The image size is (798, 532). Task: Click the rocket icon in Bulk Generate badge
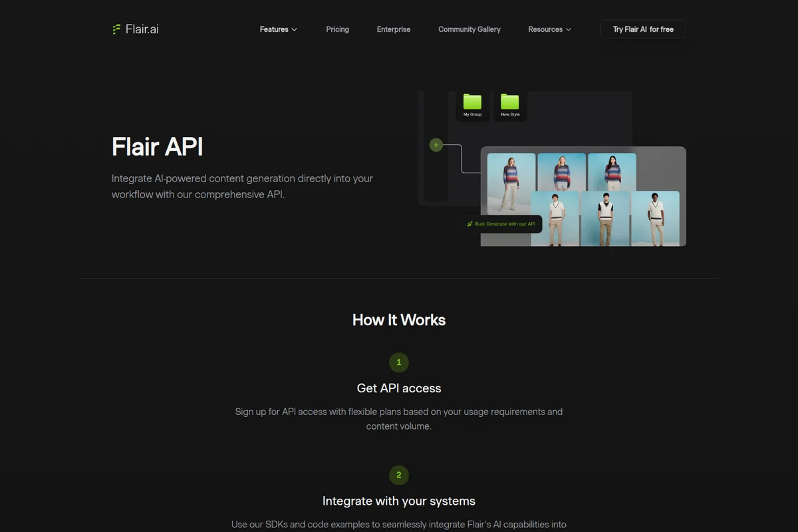coord(469,224)
